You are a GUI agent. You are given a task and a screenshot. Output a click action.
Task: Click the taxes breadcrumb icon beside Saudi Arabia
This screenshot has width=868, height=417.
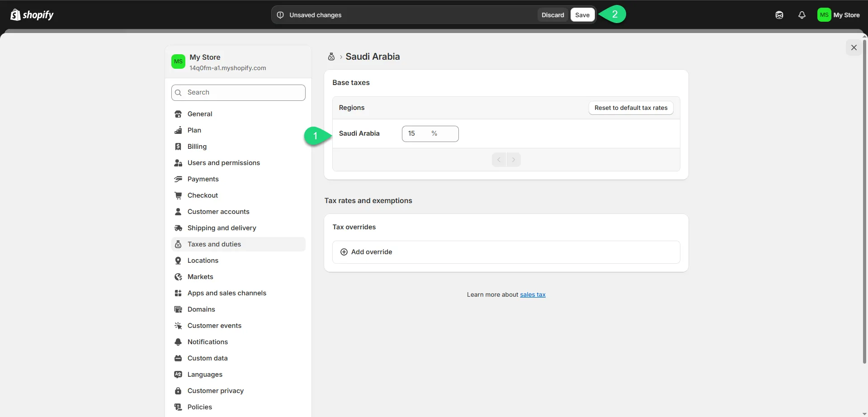331,57
